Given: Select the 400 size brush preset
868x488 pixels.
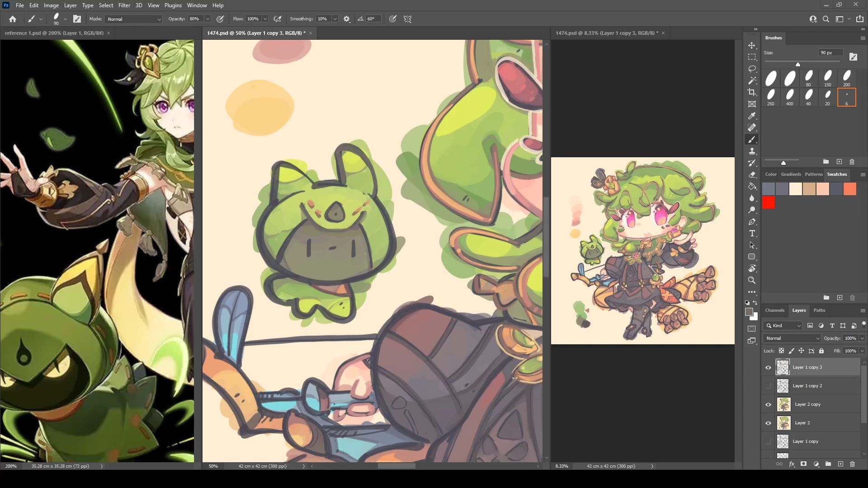Looking at the screenshot, I should (x=789, y=97).
